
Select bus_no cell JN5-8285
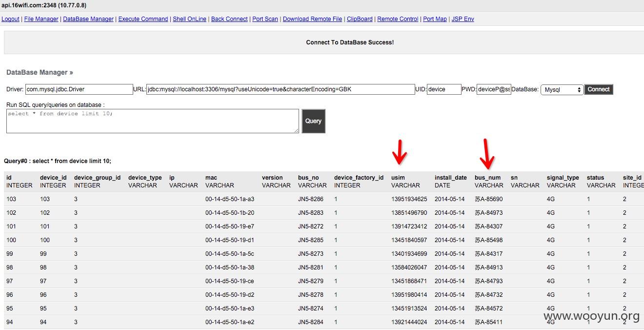coord(311,240)
